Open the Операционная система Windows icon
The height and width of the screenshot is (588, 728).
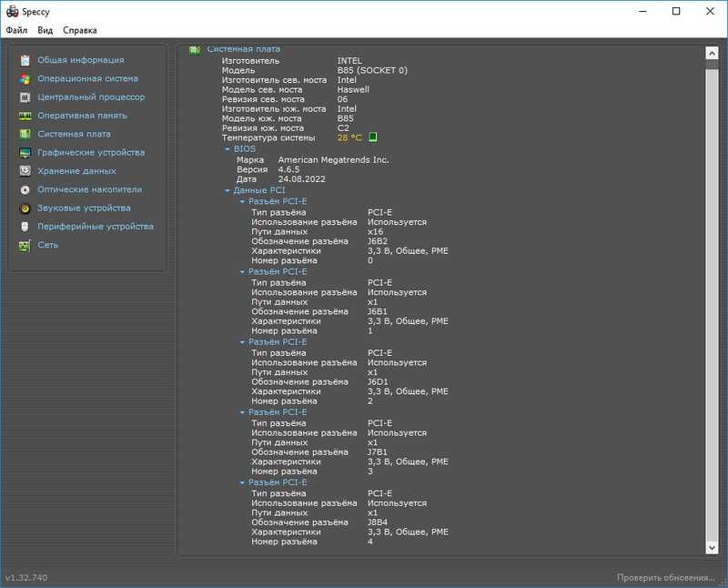(25, 78)
